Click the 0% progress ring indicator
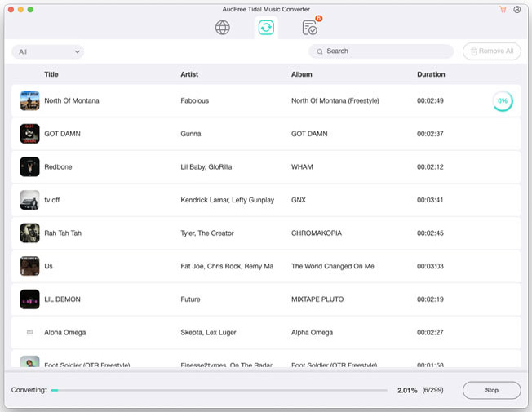The image size is (532, 412). [x=503, y=101]
